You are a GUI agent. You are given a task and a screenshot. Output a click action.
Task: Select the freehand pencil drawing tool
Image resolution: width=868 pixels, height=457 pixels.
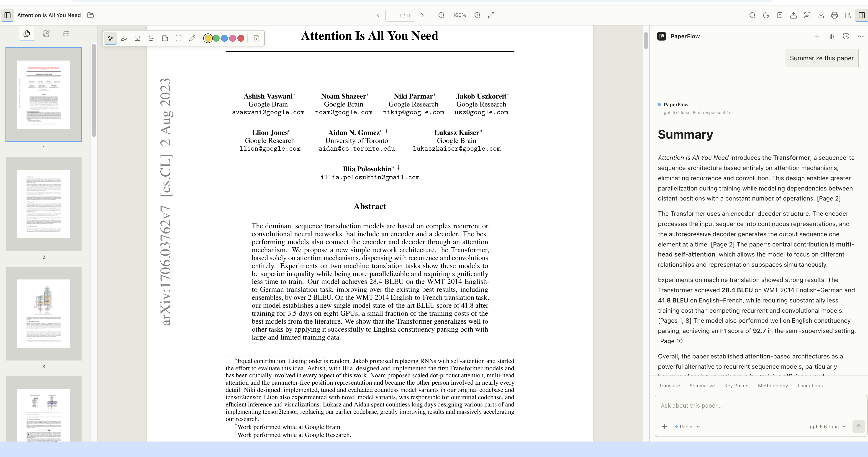(x=192, y=38)
